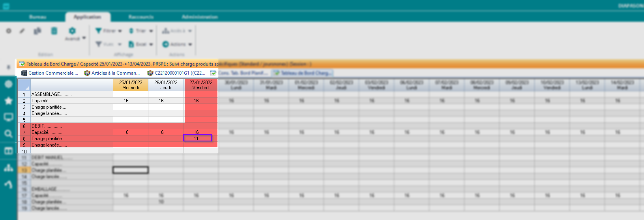Switch to the Bureau ribbon tab
The width and height of the screenshot is (644, 220).
(x=37, y=17)
